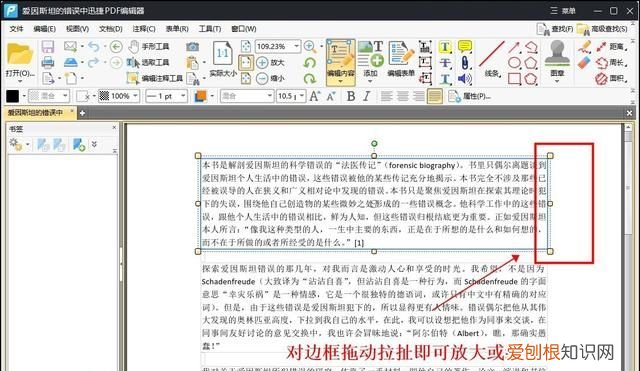The height and width of the screenshot is (371, 640).
Task: Click the 编辑表单 edit form icon
Action: pos(401,60)
